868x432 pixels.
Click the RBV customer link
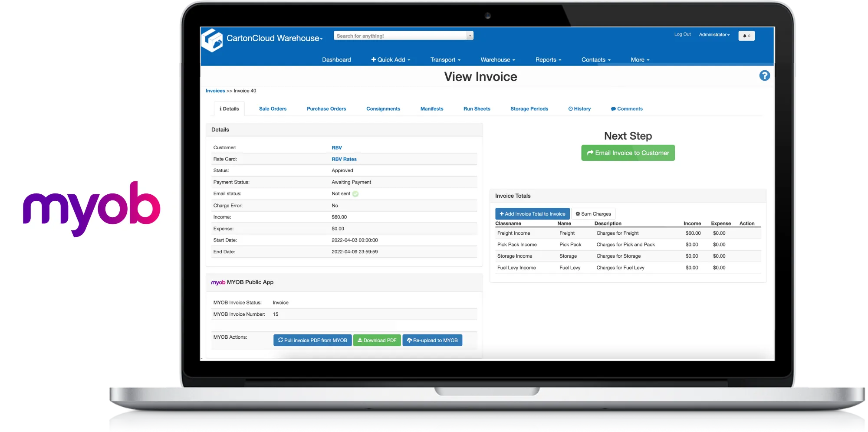pos(337,147)
